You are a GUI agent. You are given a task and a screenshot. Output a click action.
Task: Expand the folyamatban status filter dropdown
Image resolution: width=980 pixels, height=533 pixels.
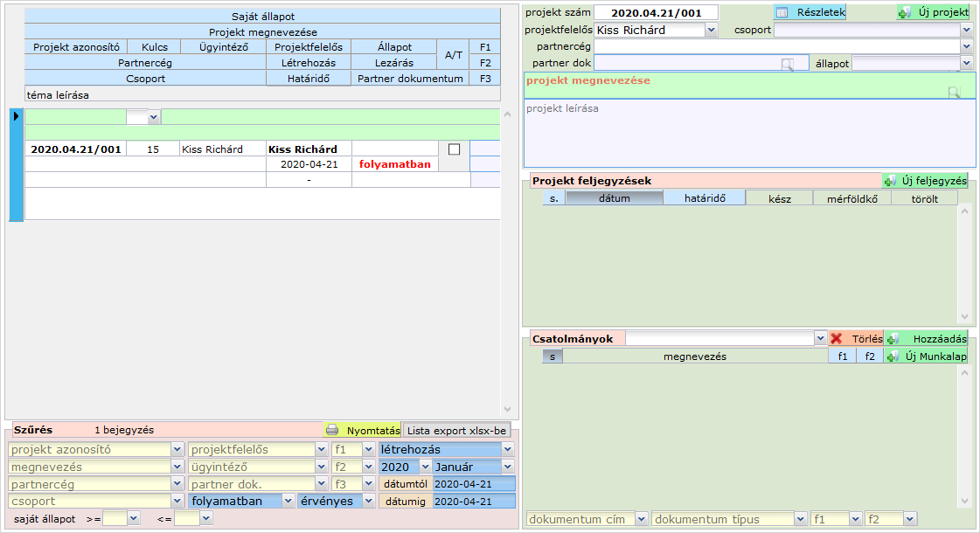click(x=288, y=502)
